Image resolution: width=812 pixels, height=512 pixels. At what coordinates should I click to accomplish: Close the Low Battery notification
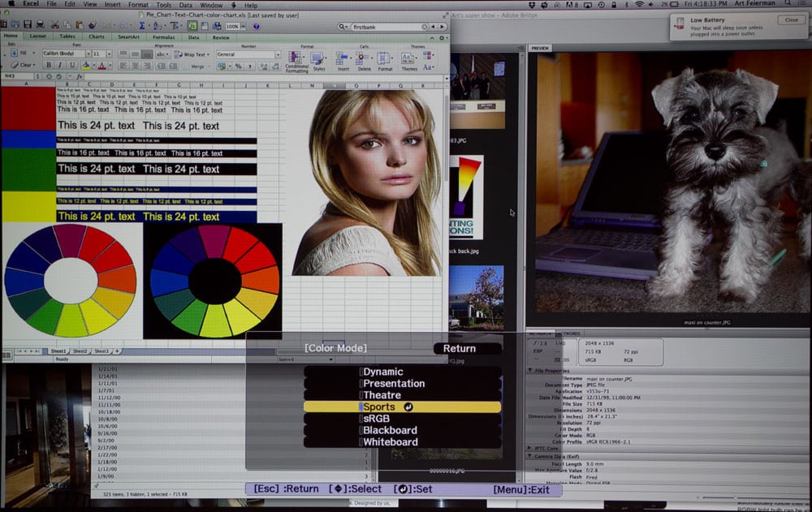pos(791,19)
